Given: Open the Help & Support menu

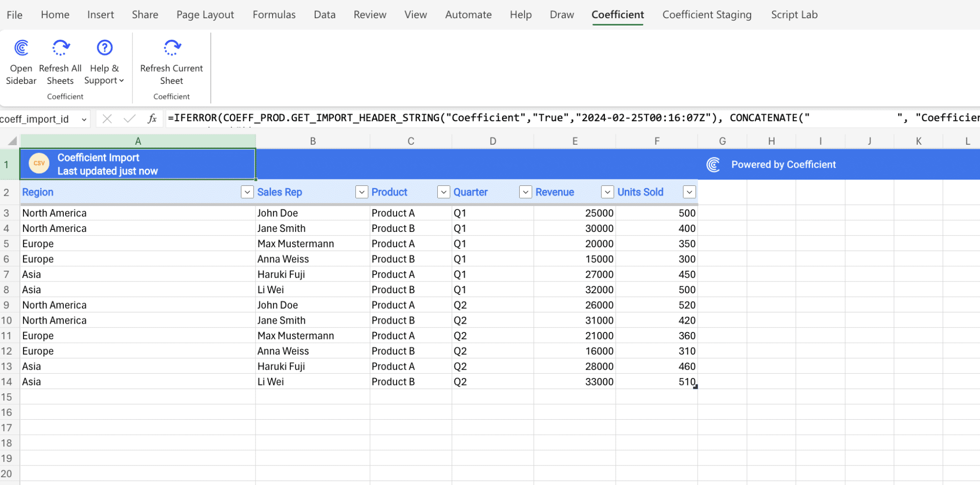Looking at the screenshot, I should pos(104,62).
